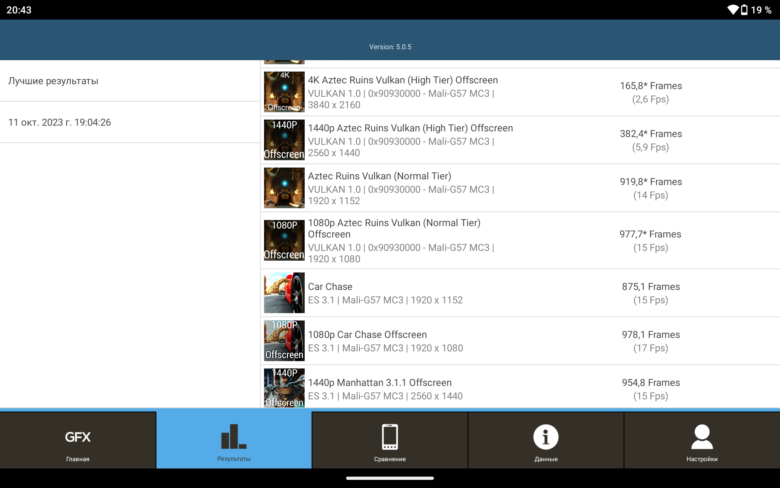The image size is (780, 488).
Task: Tap the 1080p Aztec Ruins Offscreen thumbnail
Action: (x=284, y=240)
